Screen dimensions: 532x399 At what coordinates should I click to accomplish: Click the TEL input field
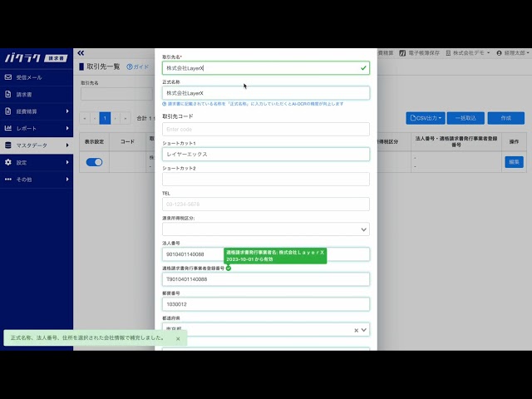pos(266,204)
